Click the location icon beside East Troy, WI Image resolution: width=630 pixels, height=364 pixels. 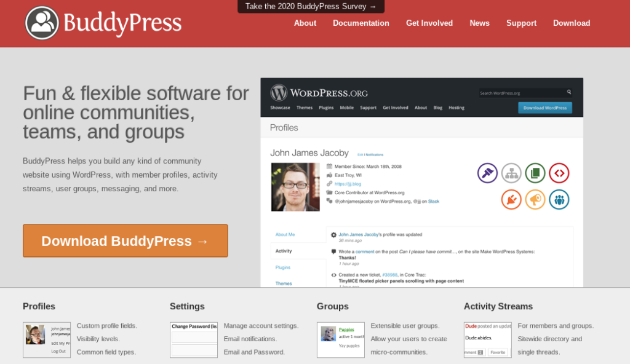pyautogui.click(x=329, y=175)
